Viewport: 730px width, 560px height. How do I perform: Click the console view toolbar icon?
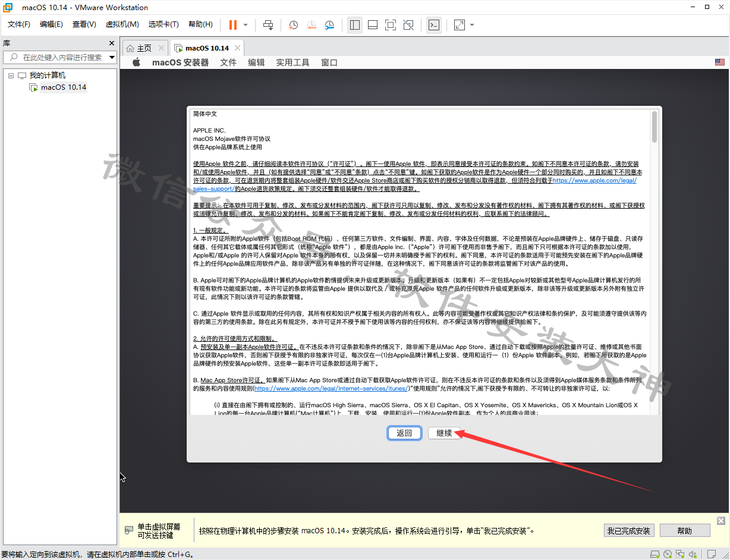pos(434,25)
